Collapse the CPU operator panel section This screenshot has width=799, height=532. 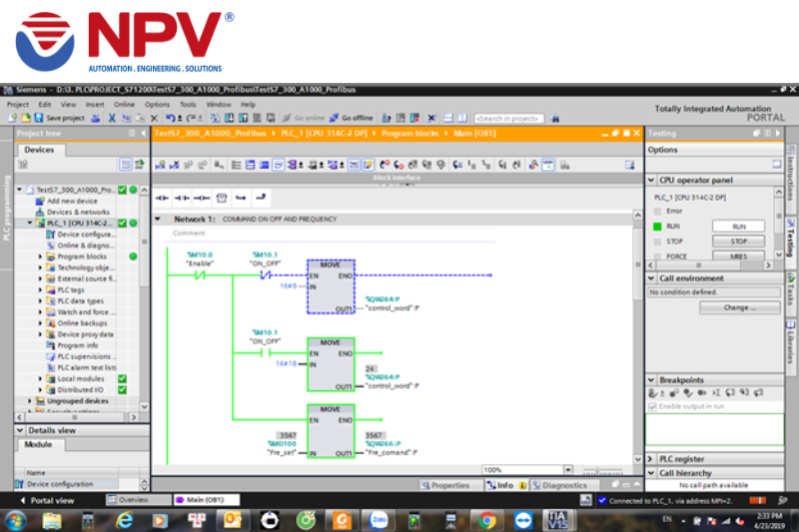coord(652,180)
